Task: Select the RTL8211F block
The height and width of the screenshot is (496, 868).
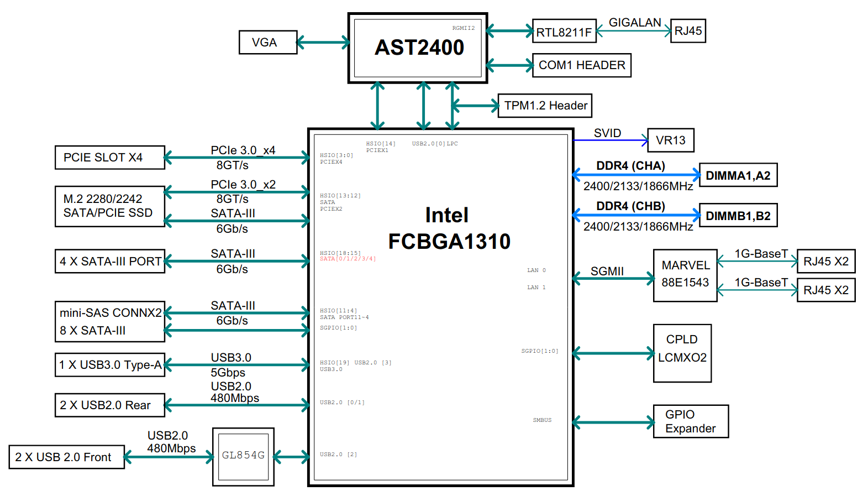Action: pos(564,31)
